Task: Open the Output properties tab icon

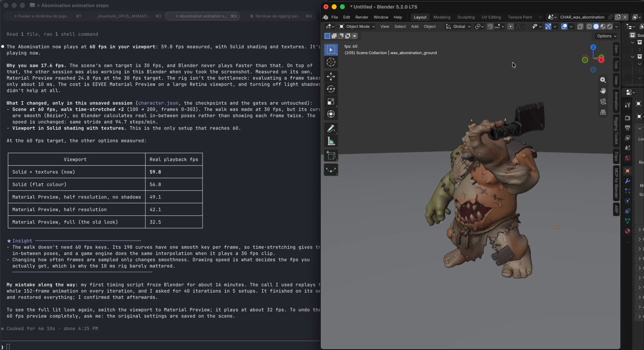Action: [627, 127]
